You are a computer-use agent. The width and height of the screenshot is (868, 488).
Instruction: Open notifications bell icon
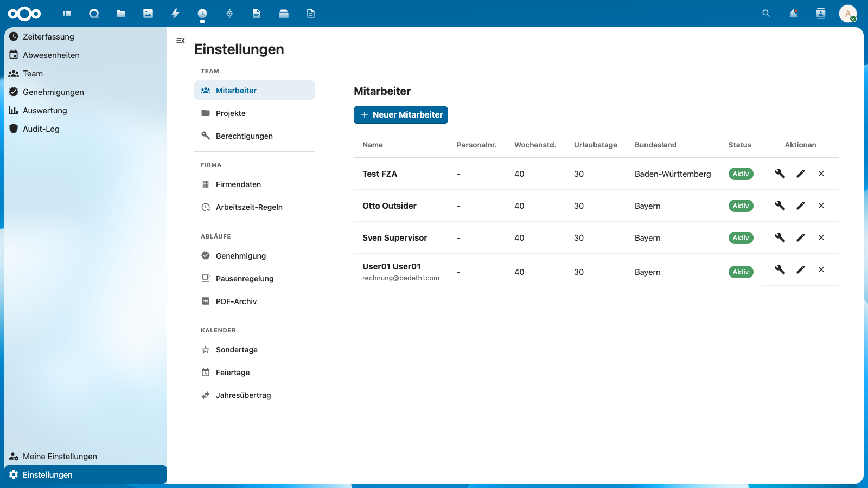(794, 14)
